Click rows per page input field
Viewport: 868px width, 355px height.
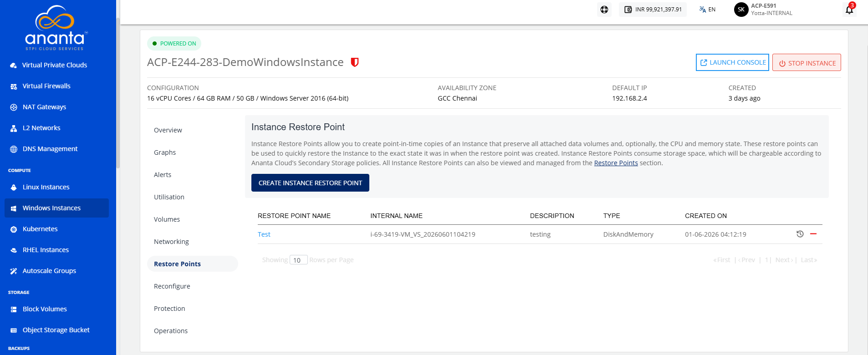(299, 260)
